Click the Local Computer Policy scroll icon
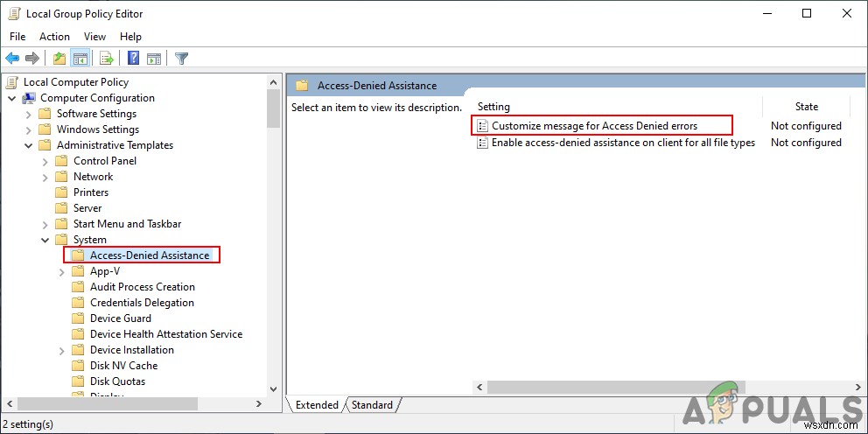 point(11,82)
